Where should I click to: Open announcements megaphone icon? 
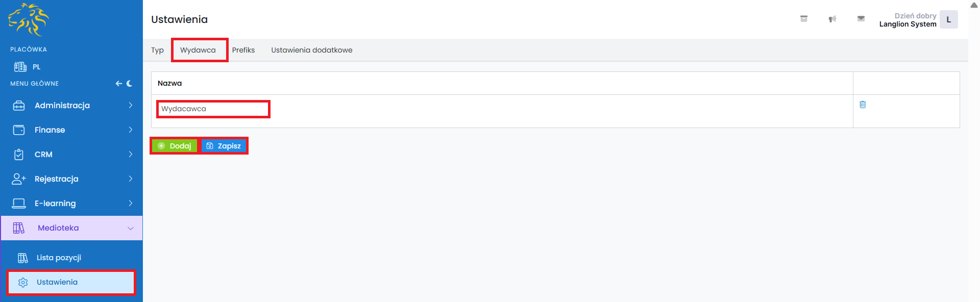tap(832, 19)
